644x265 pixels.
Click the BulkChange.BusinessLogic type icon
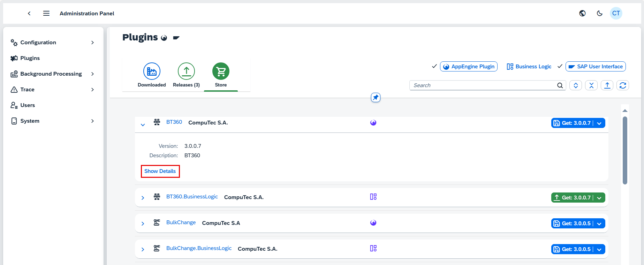[x=373, y=248]
